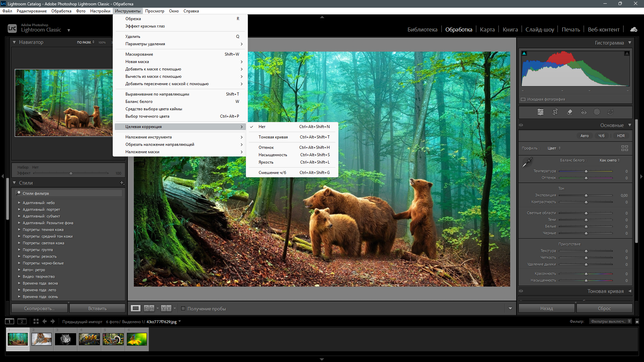Image resolution: width=644 pixels, height=362 pixels.
Task: Select the Edit sliders tool icon
Action: (x=540, y=112)
